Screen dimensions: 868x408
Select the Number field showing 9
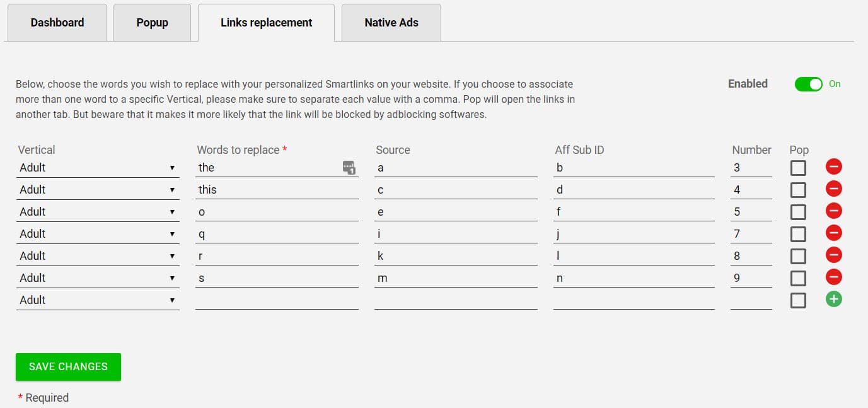(751, 277)
